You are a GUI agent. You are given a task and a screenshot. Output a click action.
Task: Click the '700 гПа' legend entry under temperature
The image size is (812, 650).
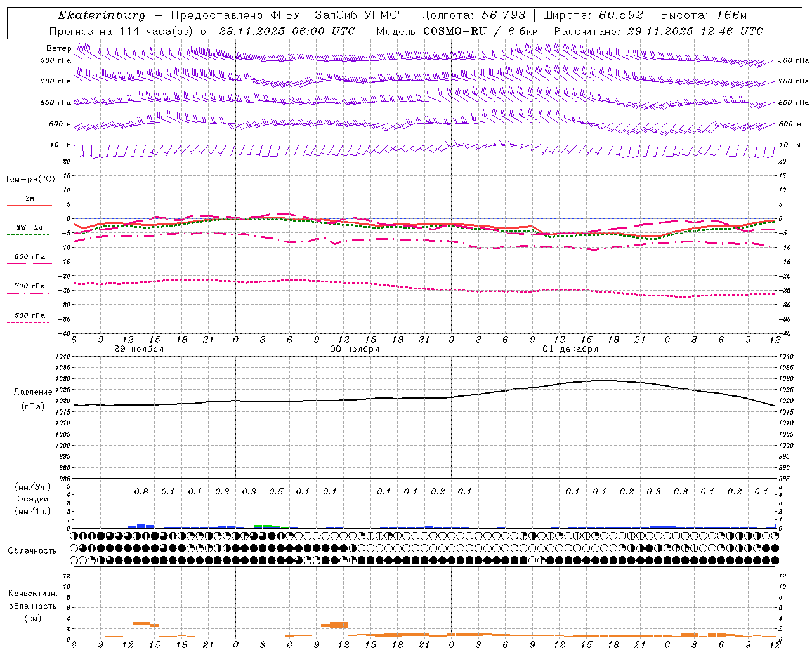click(30, 286)
